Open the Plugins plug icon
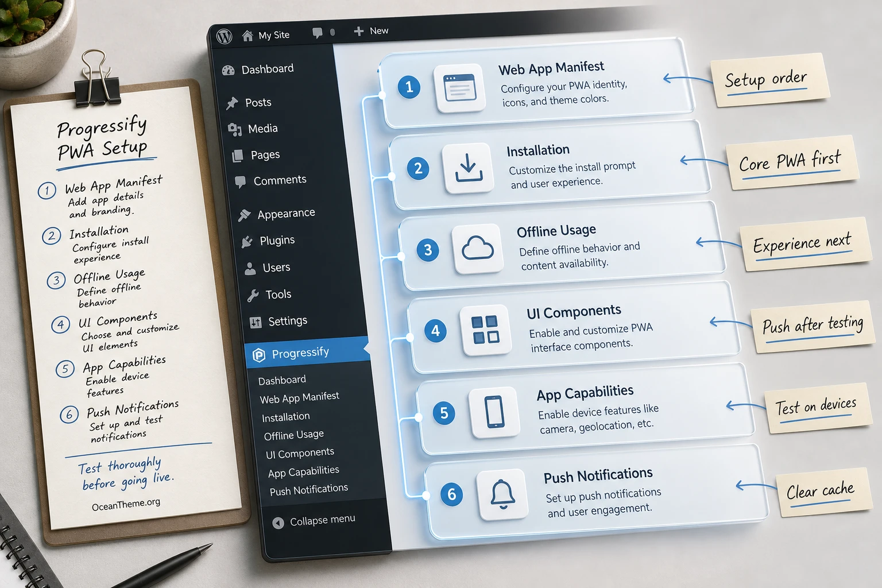The width and height of the screenshot is (882, 588). coord(247,242)
